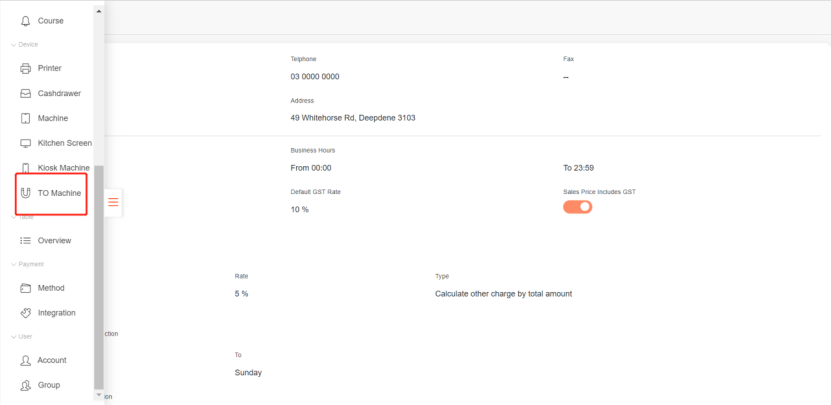
Task: Click the sidebar scrollbar down arrow
Action: click(98, 396)
